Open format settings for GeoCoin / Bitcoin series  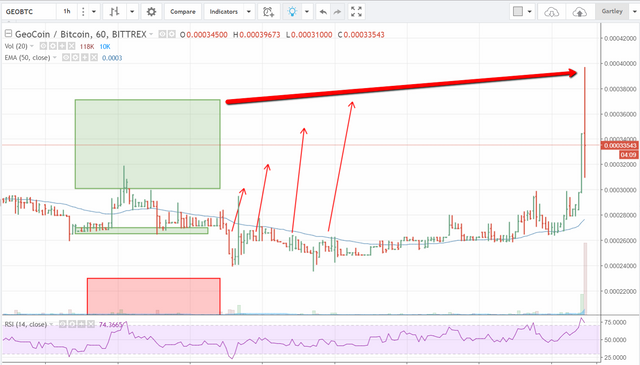172,35
